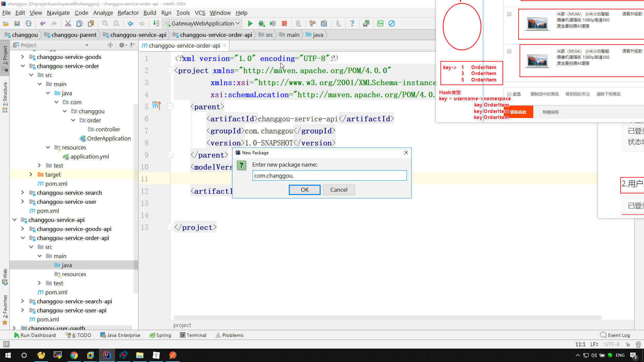644x362 pixels.
Task: Click the IntelliJ IDEA taskbar icon
Action: (107, 355)
